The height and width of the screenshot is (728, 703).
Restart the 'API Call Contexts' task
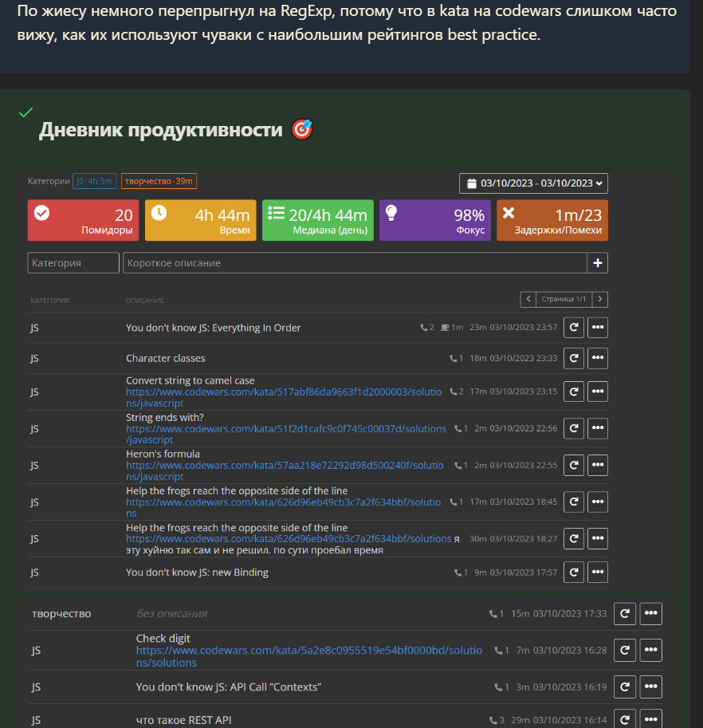point(625,687)
